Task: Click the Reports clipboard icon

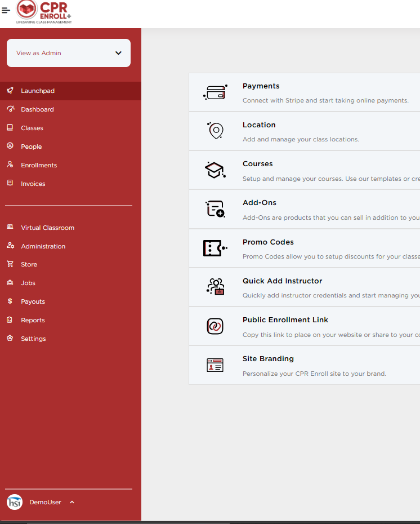Action: point(10,320)
